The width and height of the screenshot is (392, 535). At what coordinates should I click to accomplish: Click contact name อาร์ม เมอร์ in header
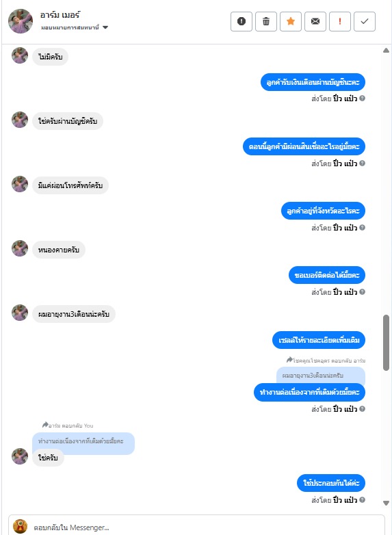[x=60, y=15]
